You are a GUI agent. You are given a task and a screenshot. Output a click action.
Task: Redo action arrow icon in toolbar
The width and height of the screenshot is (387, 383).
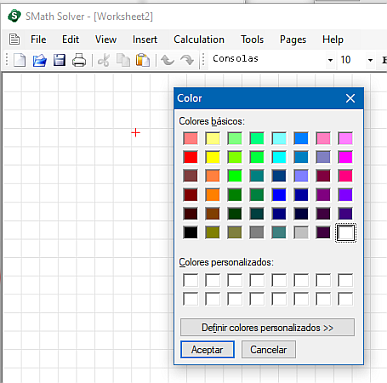click(x=187, y=60)
